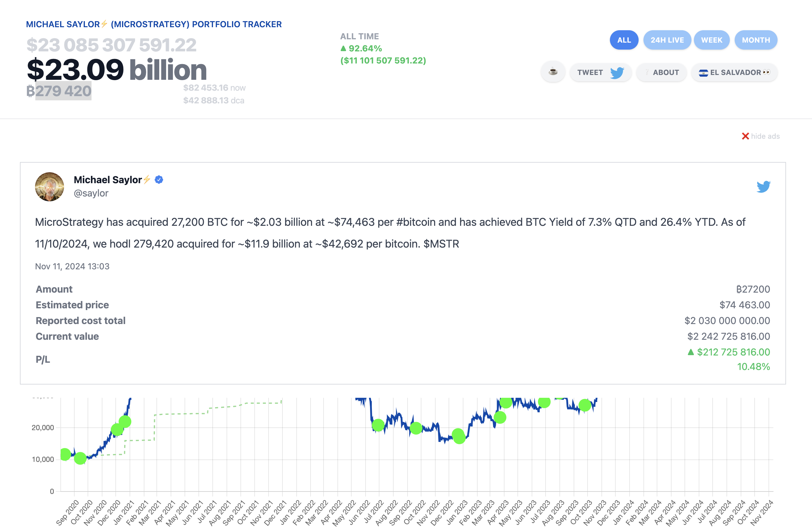Click the $2 242 725 816.00 current value
This screenshot has height=532, width=812.
click(x=728, y=336)
